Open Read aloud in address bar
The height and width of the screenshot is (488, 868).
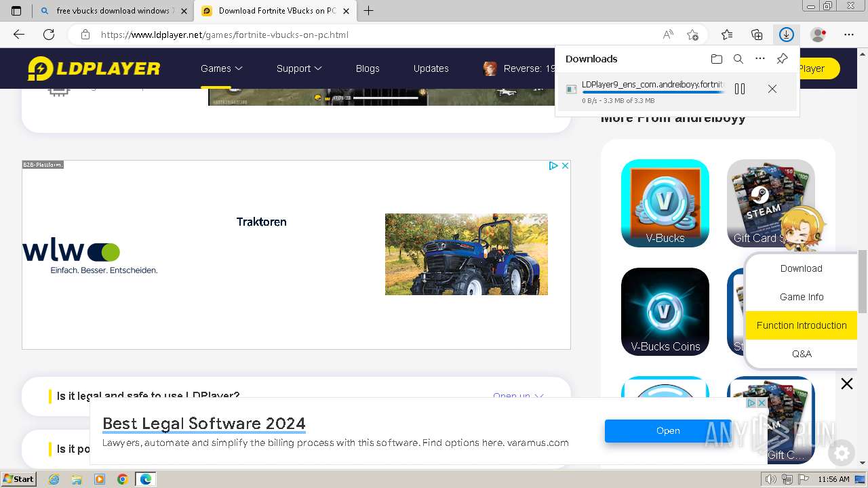668,35
